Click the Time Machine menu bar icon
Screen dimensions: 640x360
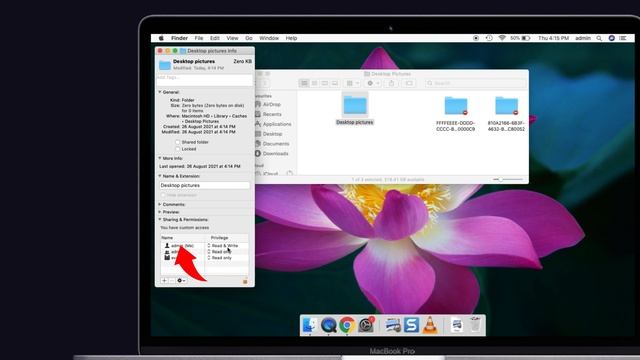pos(489,38)
